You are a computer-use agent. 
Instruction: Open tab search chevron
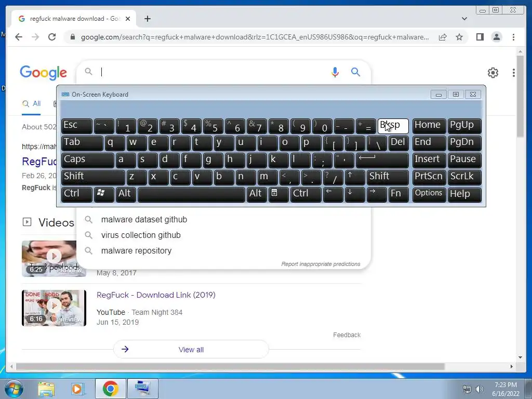[x=464, y=19]
